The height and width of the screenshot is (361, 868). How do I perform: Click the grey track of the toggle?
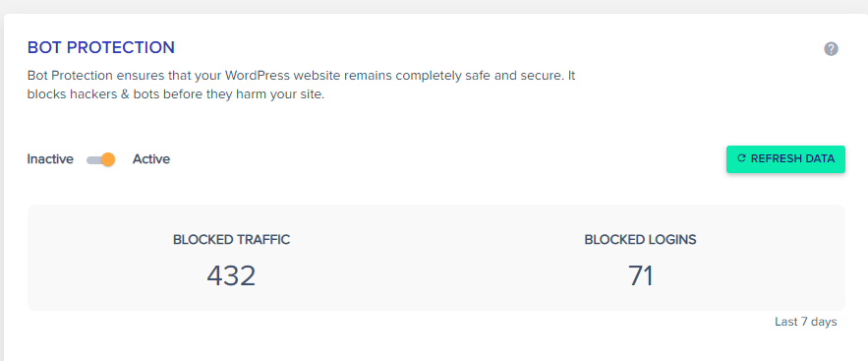pos(93,159)
